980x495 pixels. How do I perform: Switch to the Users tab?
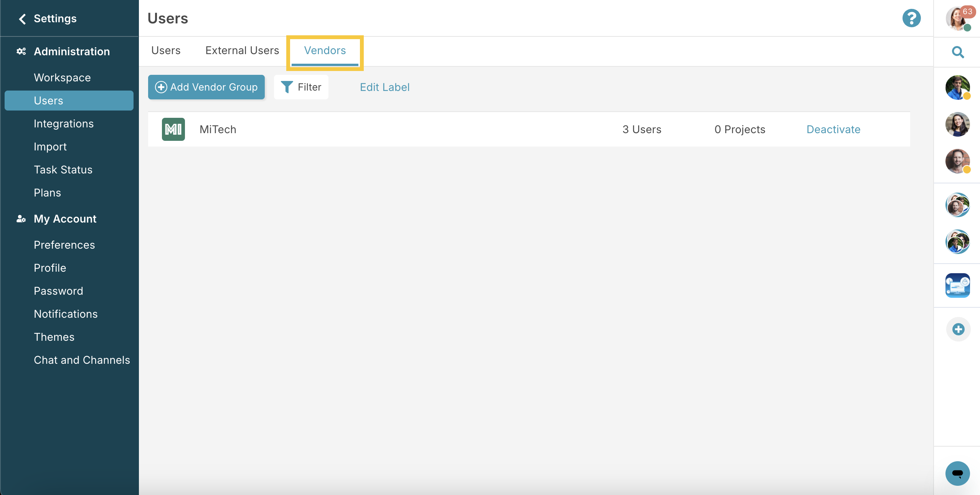coord(166,50)
